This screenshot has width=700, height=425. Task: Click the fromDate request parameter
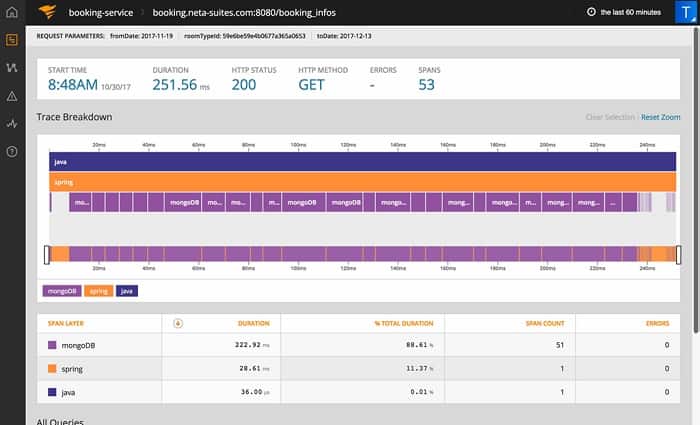coord(142,36)
